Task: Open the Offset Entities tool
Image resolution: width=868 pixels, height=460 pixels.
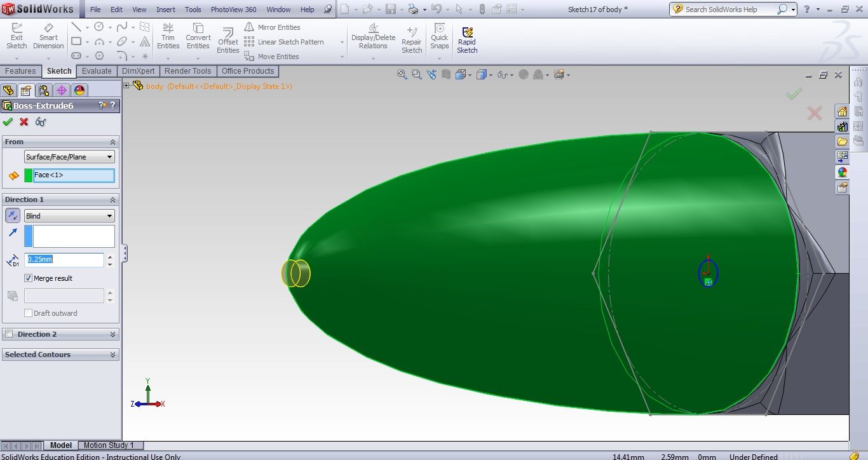Action: 227,39
